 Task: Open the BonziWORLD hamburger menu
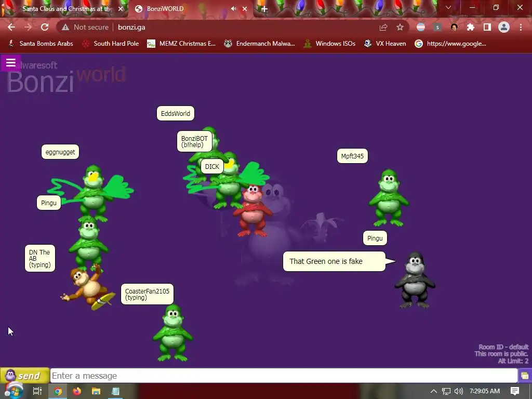click(10, 63)
